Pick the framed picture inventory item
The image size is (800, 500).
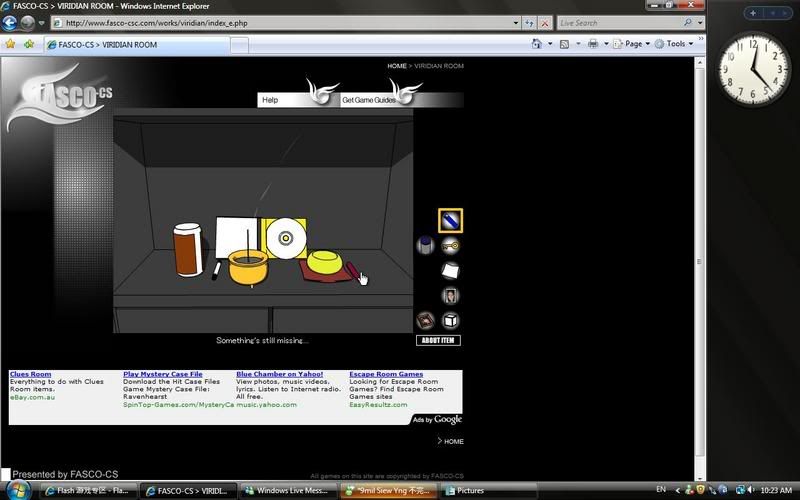(x=425, y=321)
